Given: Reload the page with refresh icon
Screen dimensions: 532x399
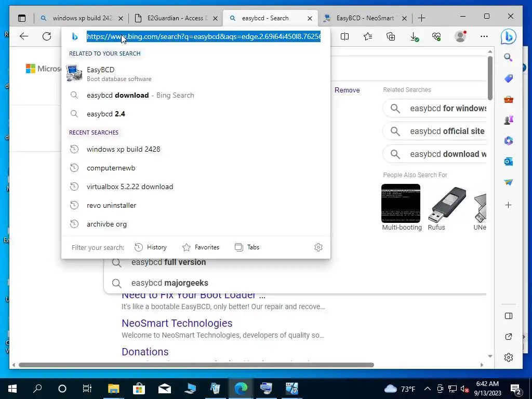Looking at the screenshot, I should (47, 36).
